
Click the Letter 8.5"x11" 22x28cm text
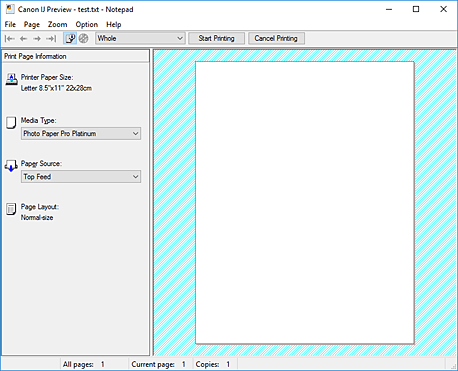(x=56, y=88)
